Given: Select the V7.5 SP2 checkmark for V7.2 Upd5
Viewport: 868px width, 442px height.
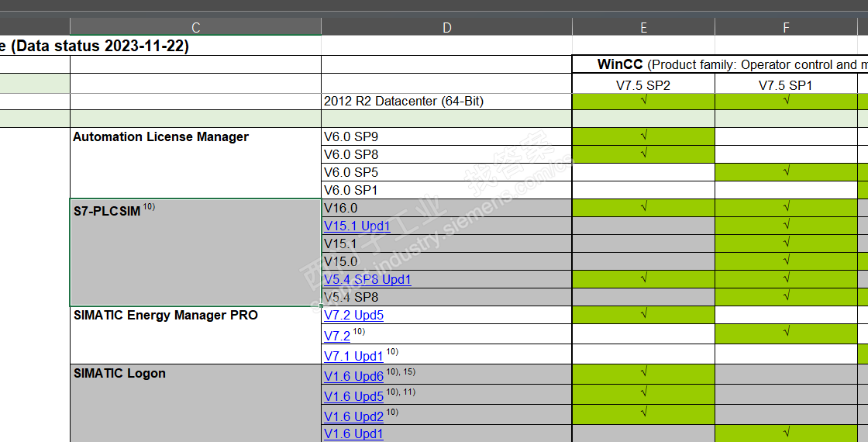Looking at the screenshot, I should click(643, 315).
